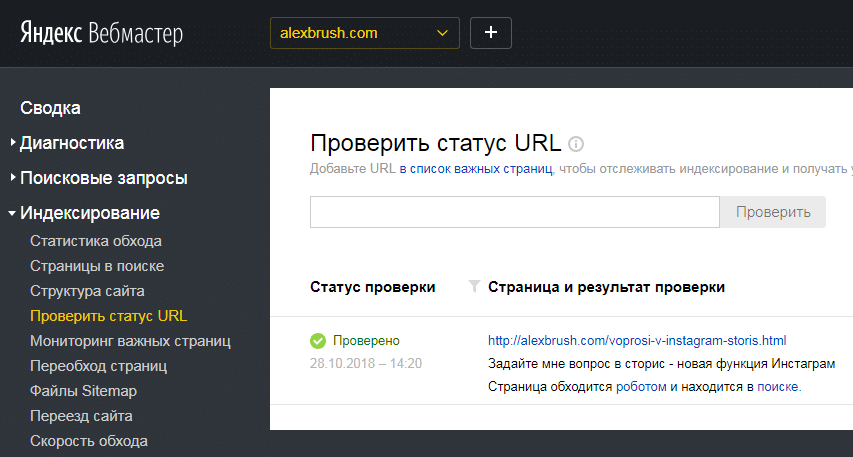The image size is (853, 457).
Task: Open Страницы в поиске page
Action: click(97, 266)
